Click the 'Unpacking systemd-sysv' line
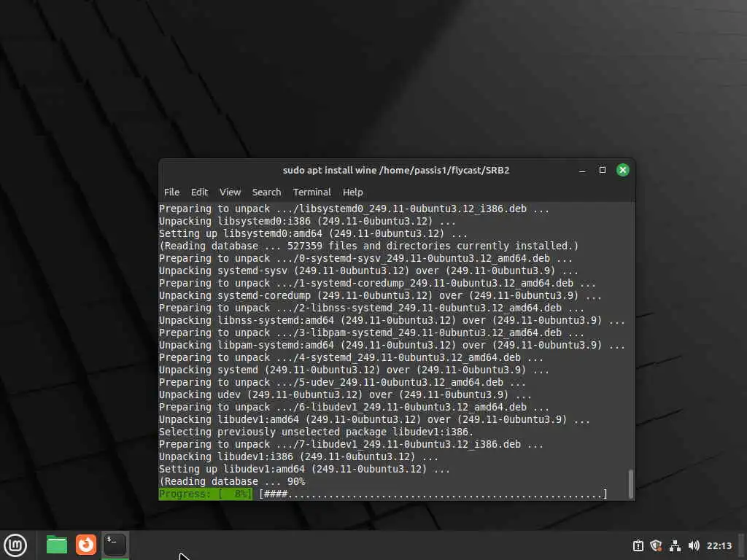The width and height of the screenshot is (747, 560). pos(368,271)
